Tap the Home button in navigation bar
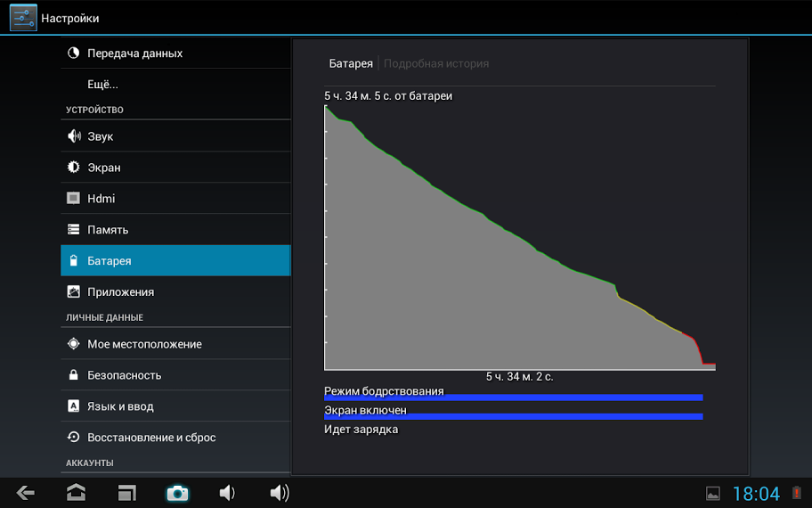The height and width of the screenshot is (508, 812). click(77, 493)
